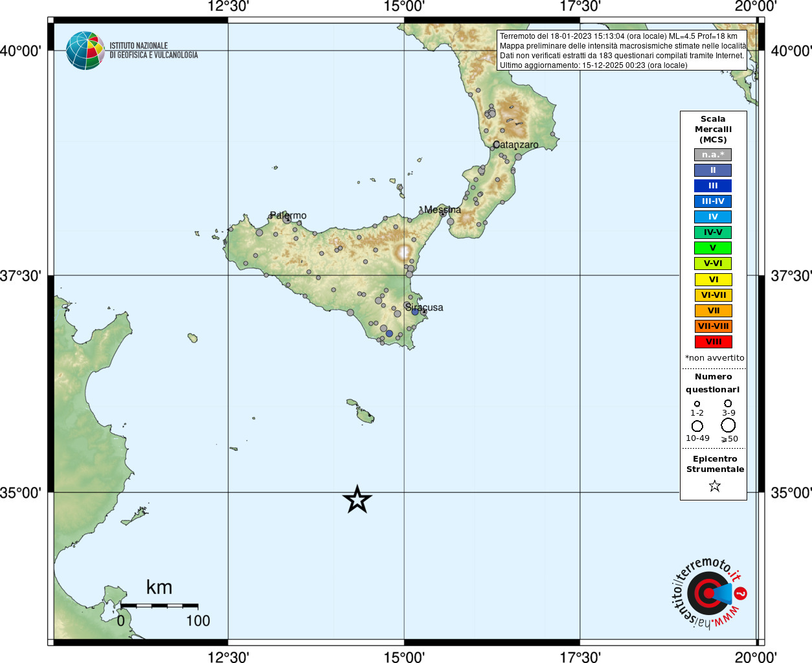Select the orange VII intensity swatch

(713, 311)
